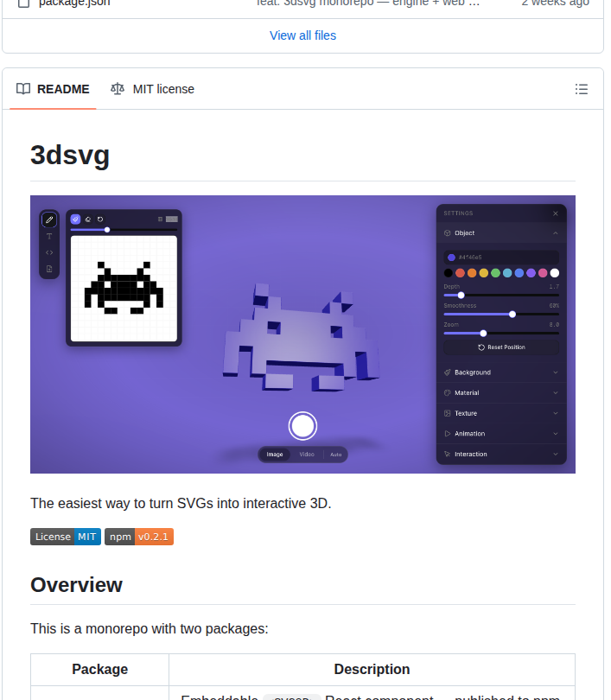Pick the pink color swatch
This screenshot has width=611, height=700.
(x=543, y=273)
